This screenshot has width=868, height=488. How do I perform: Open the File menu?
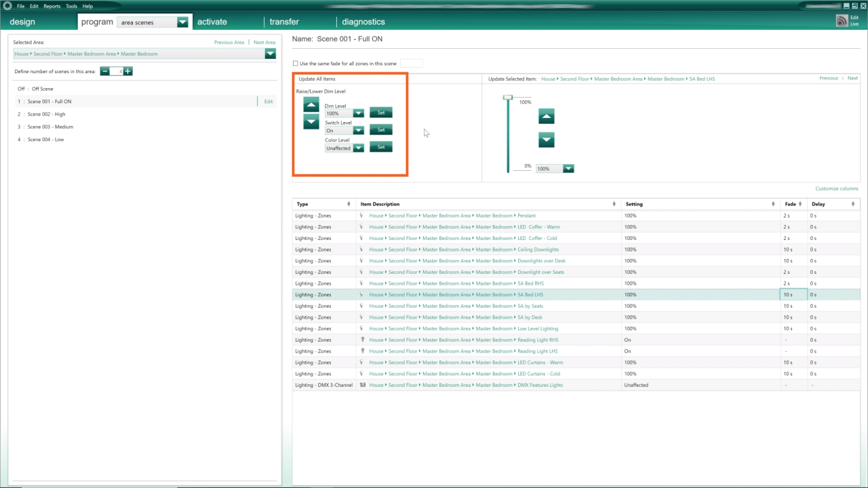coord(21,6)
